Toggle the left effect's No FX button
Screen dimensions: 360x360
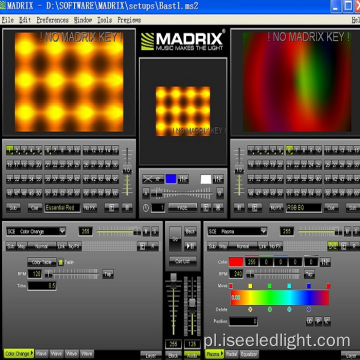pos(74,246)
